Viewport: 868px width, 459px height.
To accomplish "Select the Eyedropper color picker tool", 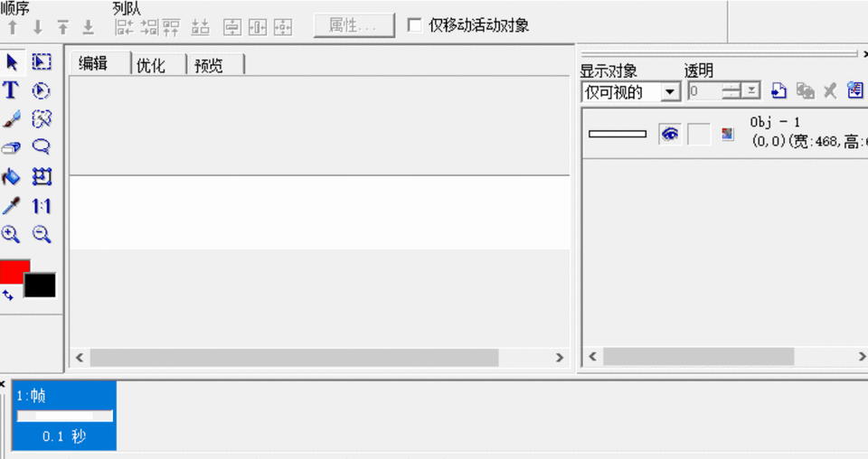I will 11,206.
